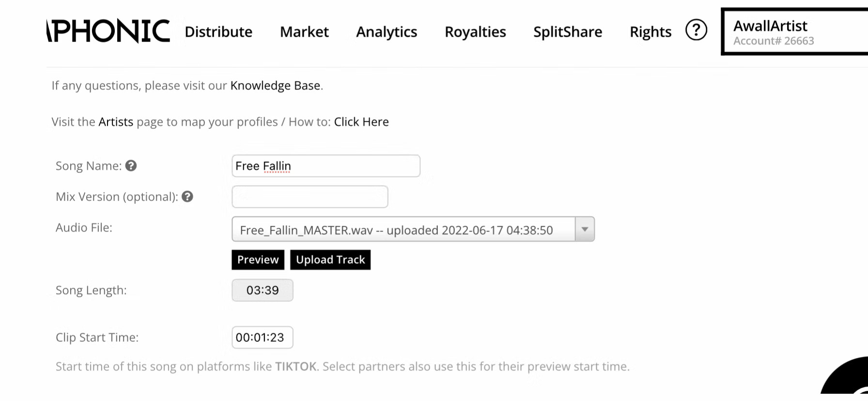Open the Analytics menu
868x401 pixels.
387,32
